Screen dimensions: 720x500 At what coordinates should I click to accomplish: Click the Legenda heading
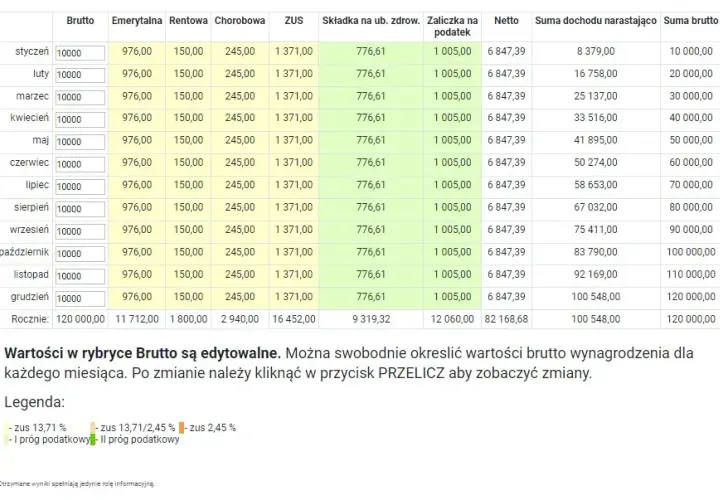tap(34, 402)
